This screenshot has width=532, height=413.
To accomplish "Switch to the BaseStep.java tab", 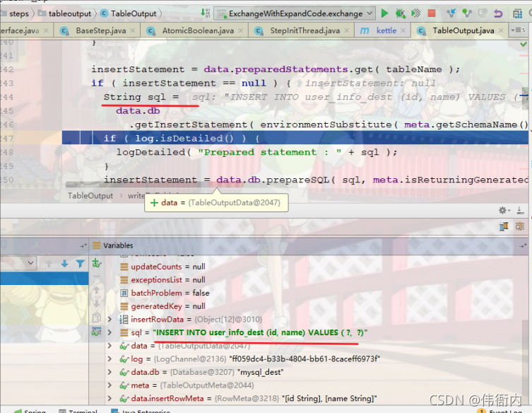I will point(97,30).
